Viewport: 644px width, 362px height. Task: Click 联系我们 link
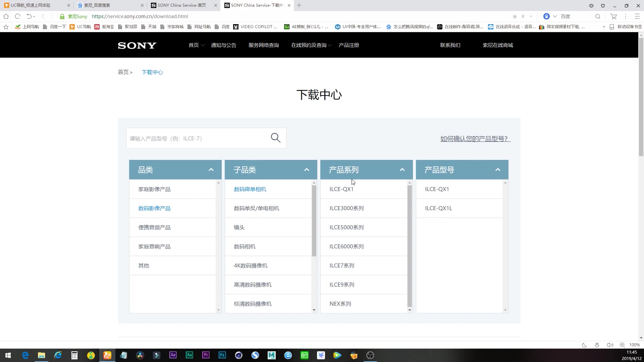450,45
